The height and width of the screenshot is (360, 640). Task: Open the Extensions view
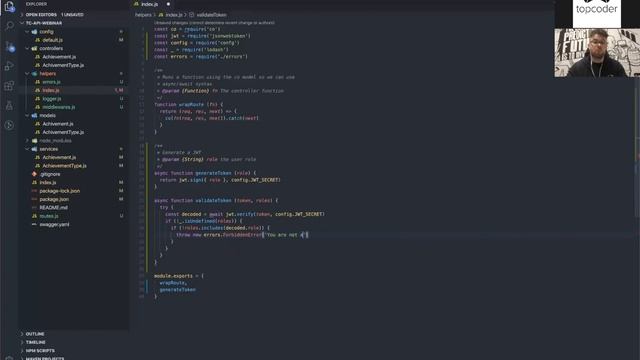(x=9, y=86)
